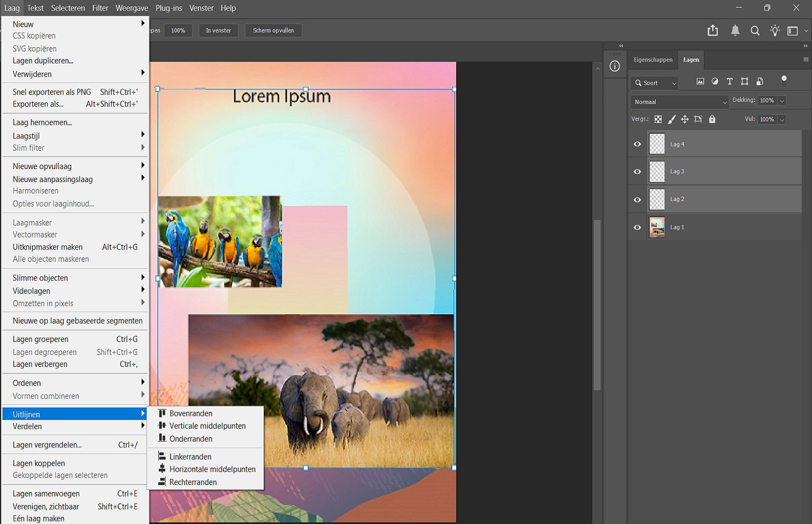Enable lock position on the layer
This screenshot has width=812, height=524.
685,119
